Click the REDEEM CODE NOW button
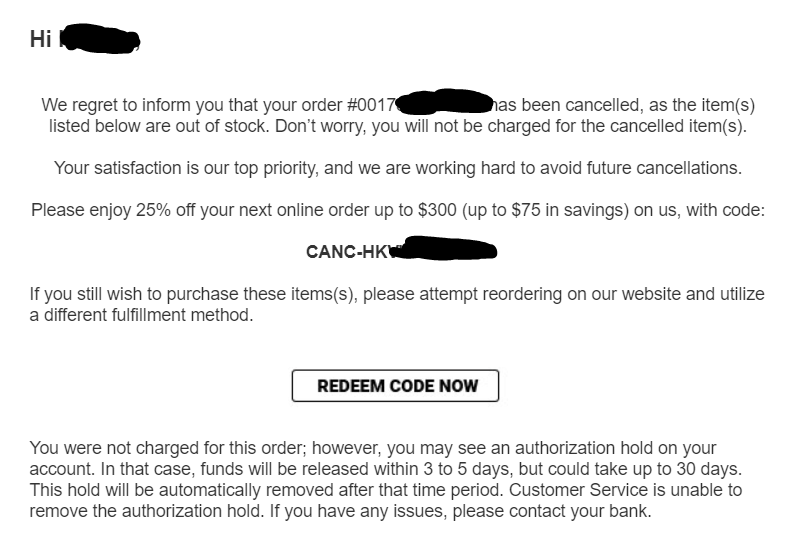 click(x=395, y=386)
